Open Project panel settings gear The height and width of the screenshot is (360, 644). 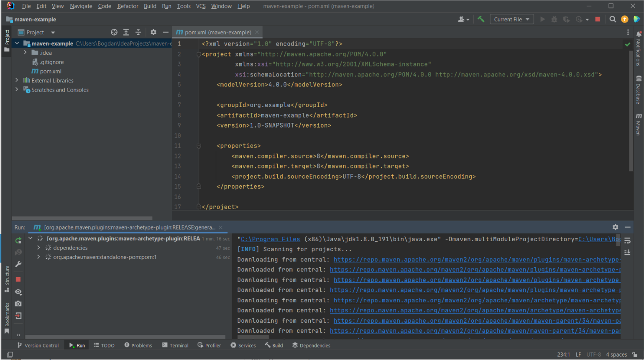click(x=153, y=32)
